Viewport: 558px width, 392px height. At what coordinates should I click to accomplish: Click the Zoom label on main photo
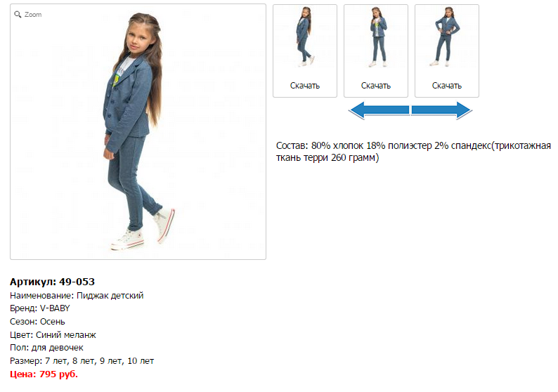[x=33, y=15]
